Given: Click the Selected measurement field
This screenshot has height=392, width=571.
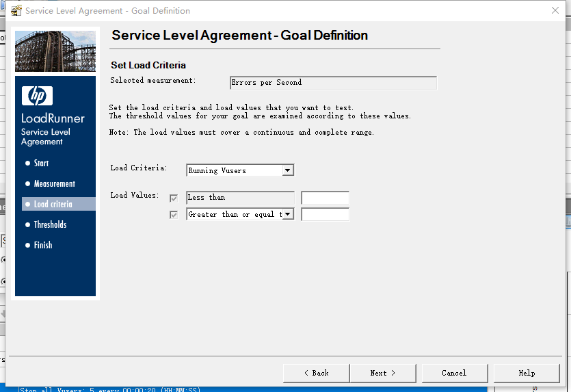Looking at the screenshot, I should tap(333, 83).
